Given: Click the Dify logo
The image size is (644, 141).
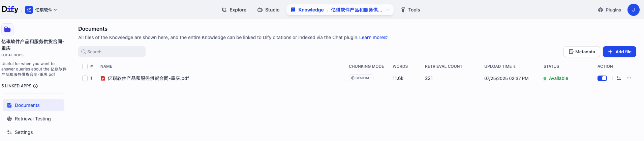Looking at the screenshot, I should [x=10, y=9].
